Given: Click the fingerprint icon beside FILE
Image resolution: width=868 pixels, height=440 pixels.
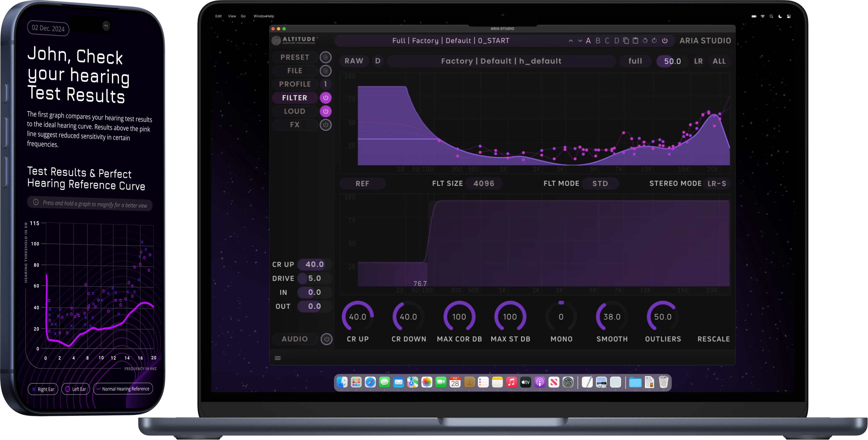Looking at the screenshot, I should click(325, 71).
